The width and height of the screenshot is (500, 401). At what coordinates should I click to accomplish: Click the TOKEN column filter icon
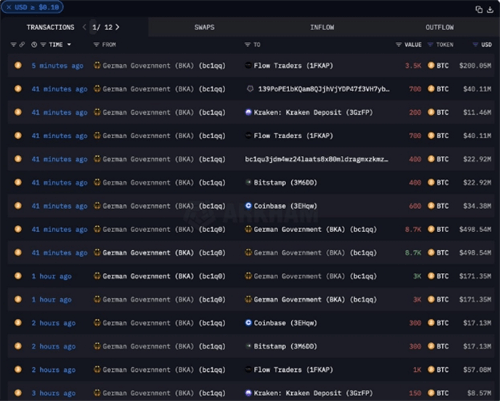tap(430, 45)
